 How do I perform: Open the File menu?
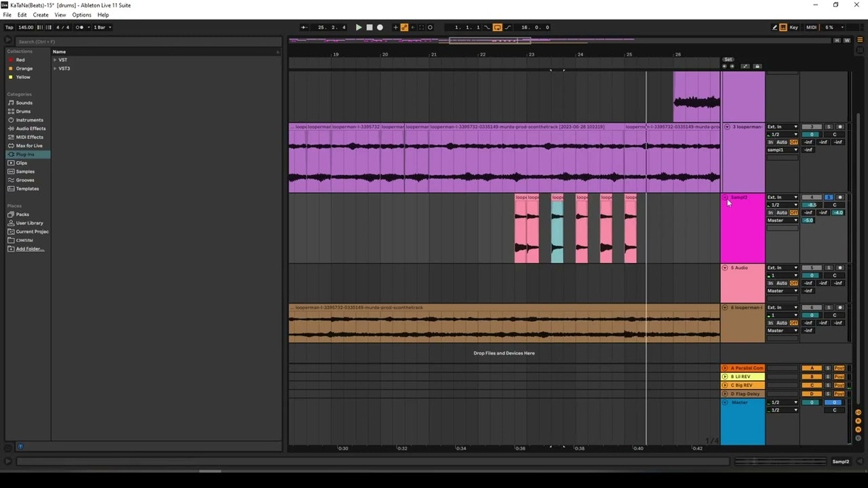pyautogui.click(x=7, y=14)
